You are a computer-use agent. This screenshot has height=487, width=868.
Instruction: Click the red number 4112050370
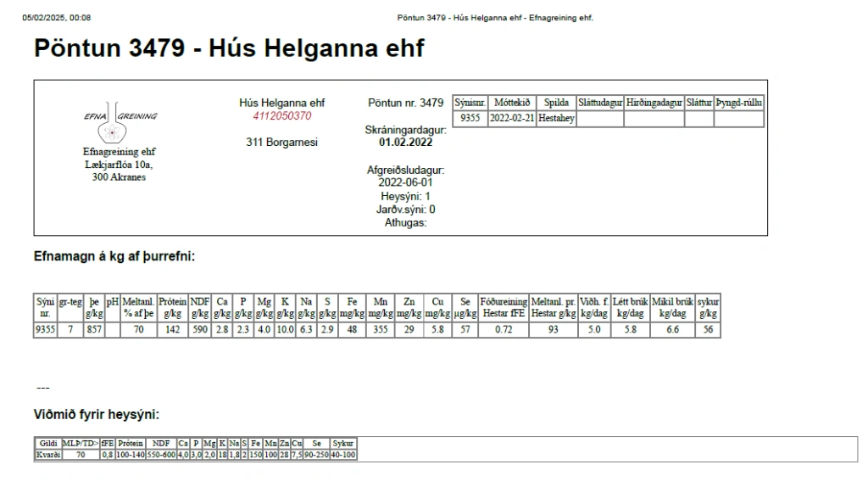coord(281,116)
